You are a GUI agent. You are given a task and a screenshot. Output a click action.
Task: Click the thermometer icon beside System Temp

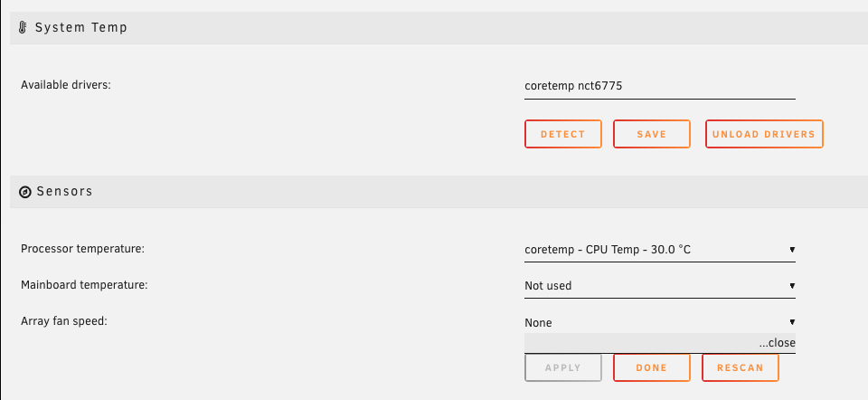[x=23, y=28]
